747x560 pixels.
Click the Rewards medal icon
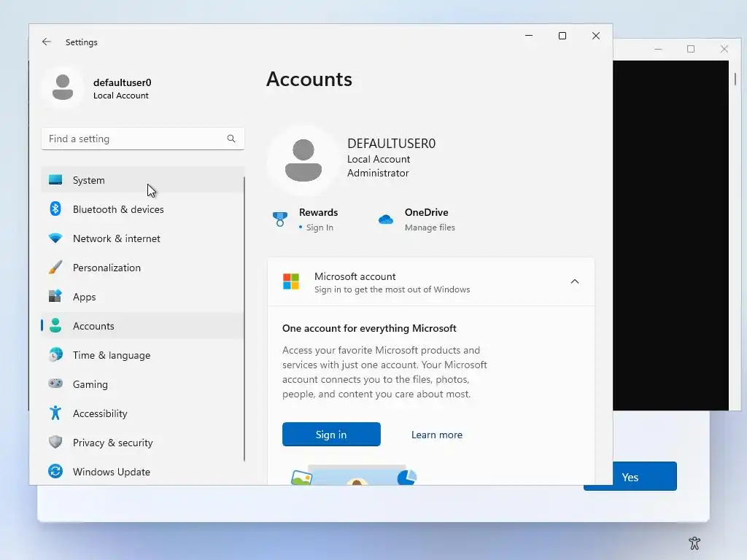280,219
